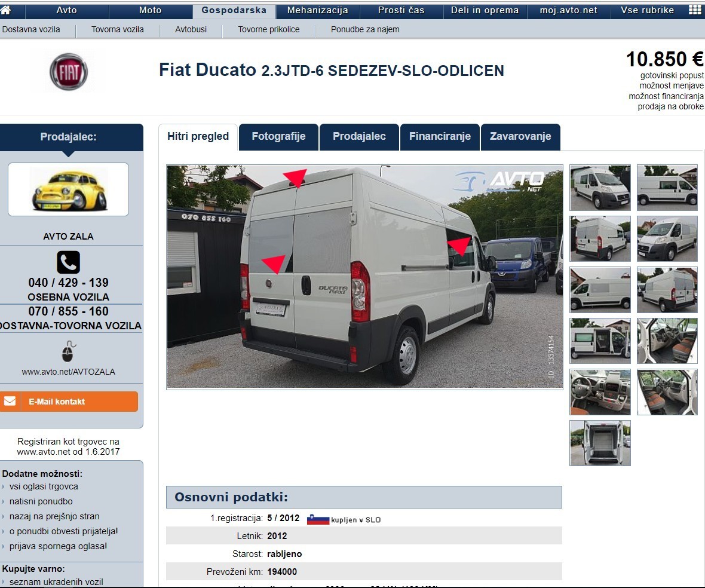Select the dashboard interior thumbnail
Screen dimensions: 705x588
pos(600,392)
